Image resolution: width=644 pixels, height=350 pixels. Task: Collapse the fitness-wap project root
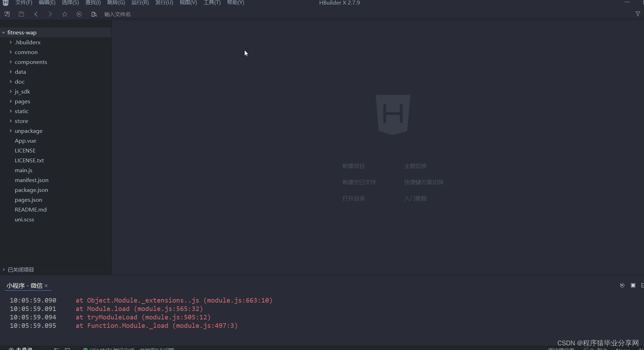pyautogui.click(x=4, y=32)
